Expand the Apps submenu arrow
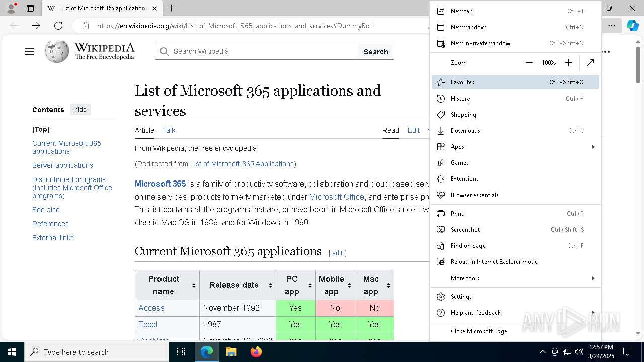Screen dimensions: 644x362 pos(593,147)
